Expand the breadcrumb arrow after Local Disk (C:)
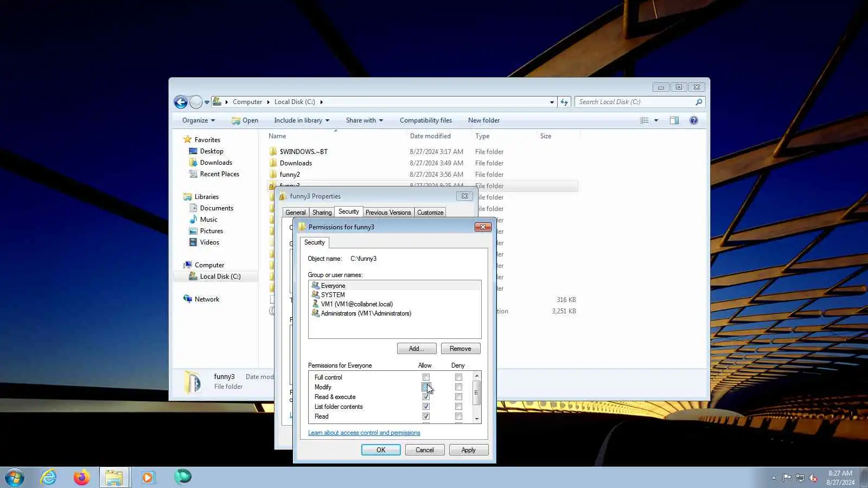Viewport: 868px width, 488px height. pyautogui.click(x=321, y=102)
